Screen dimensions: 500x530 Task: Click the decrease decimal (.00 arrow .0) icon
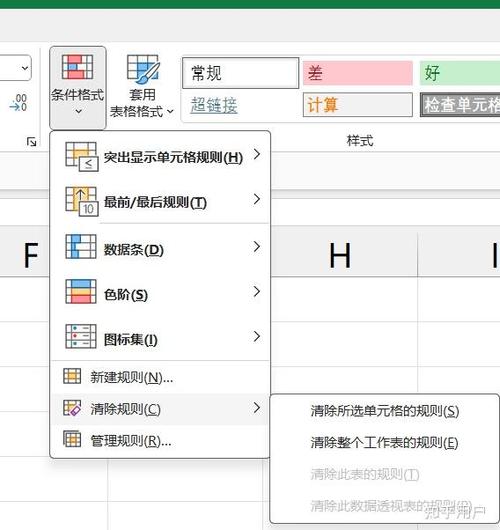pyautogui.click(x=18, y=103)
